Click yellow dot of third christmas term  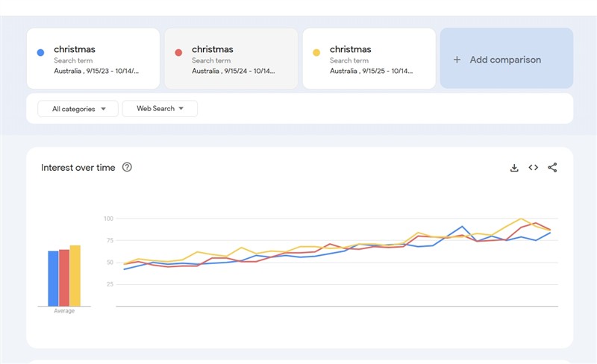pos(316,53)
